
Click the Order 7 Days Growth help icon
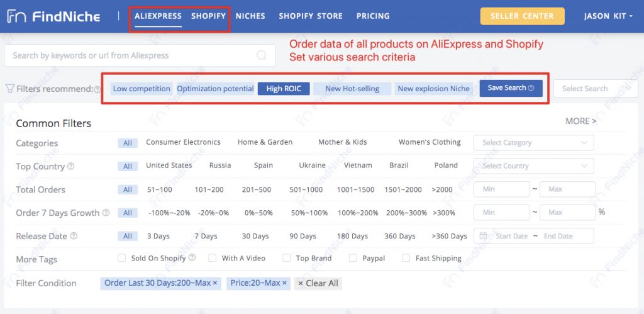[x=106, y=213]
